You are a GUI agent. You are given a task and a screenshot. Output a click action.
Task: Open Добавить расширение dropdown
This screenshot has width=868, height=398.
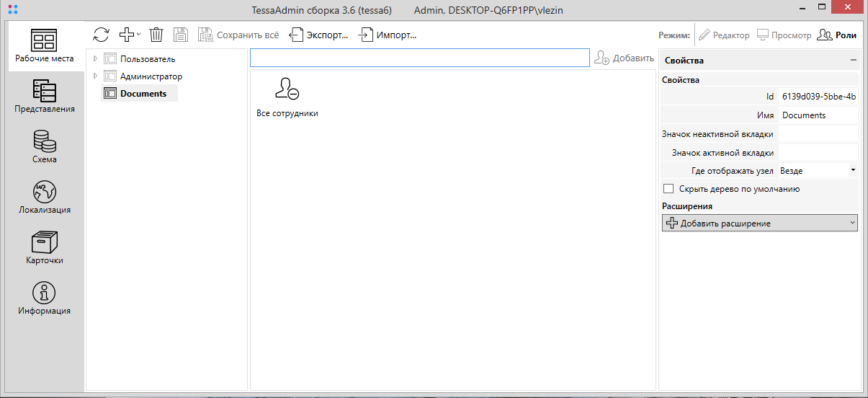pyautogui.click(x=759, y=224)
